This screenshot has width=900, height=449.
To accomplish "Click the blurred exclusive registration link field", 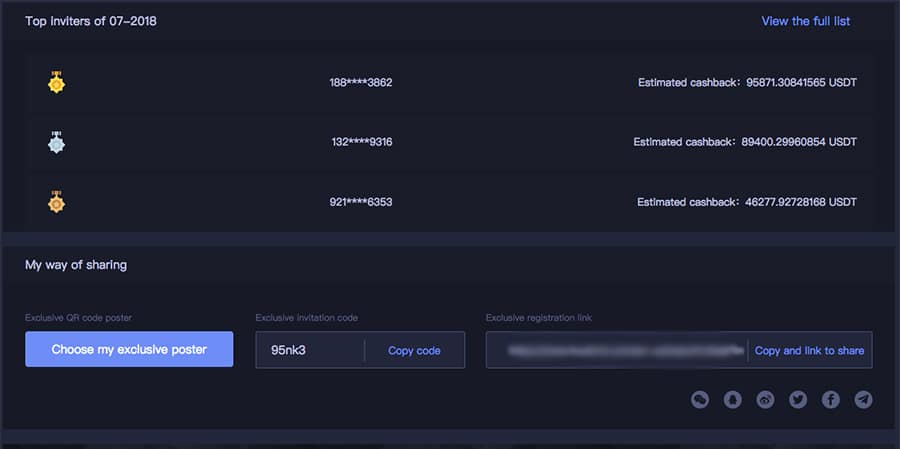I will [x=617, y=351].
